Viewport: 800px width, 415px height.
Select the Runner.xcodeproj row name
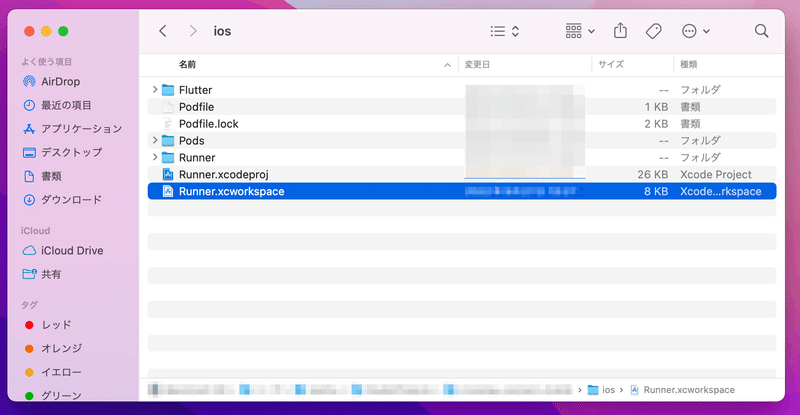pos(223,174)
